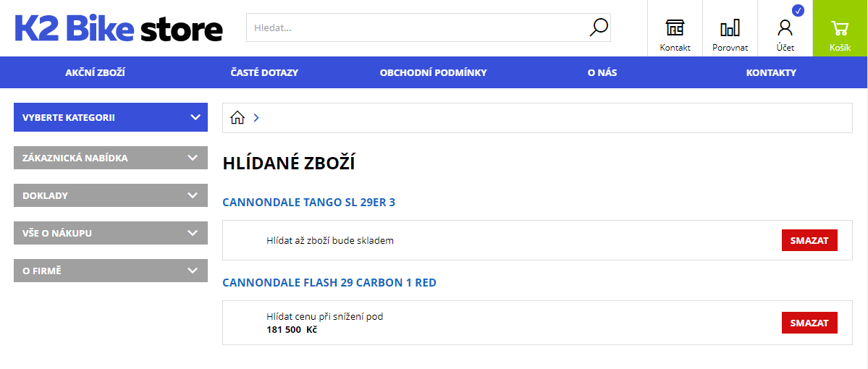The height and width of the screenshot is (369, 868).
Task: Click the Hledat search input field
Action: pos(416,27)
